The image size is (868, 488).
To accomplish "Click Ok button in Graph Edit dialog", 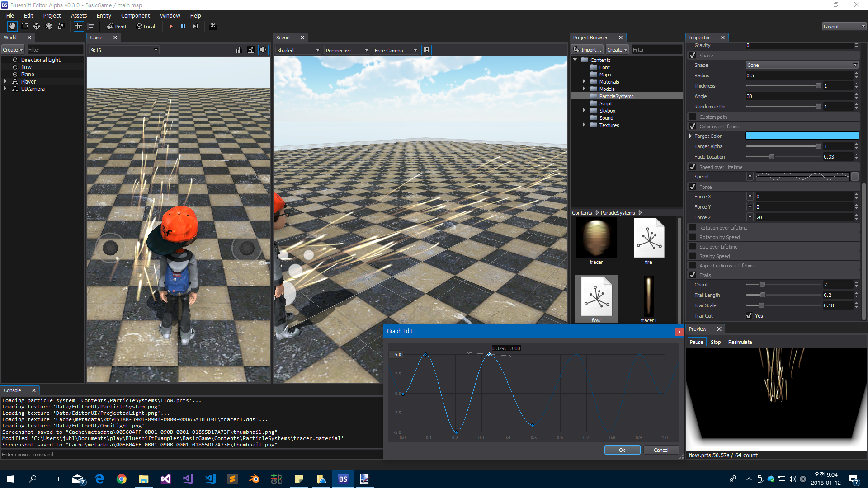I will [622, 449].
